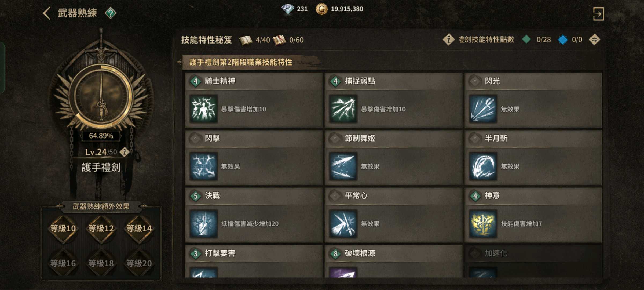
Task: Click the circular weapon mastery progress emblem
Action: (101, 96)
